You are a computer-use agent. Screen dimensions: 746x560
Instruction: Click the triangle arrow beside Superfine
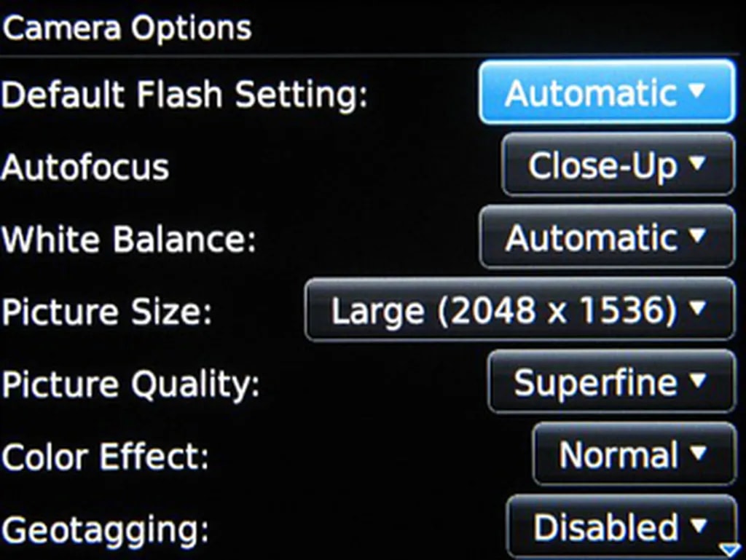tap(697, 381)
